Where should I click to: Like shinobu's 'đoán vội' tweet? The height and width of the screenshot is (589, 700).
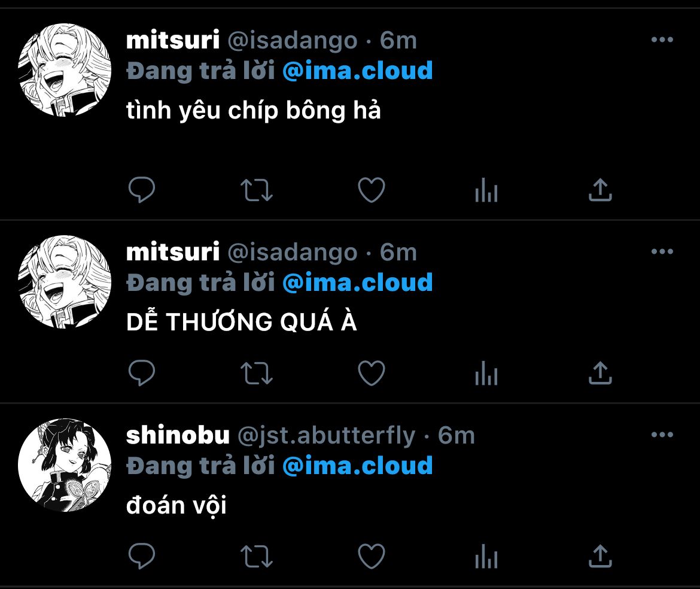coord(372,556)
